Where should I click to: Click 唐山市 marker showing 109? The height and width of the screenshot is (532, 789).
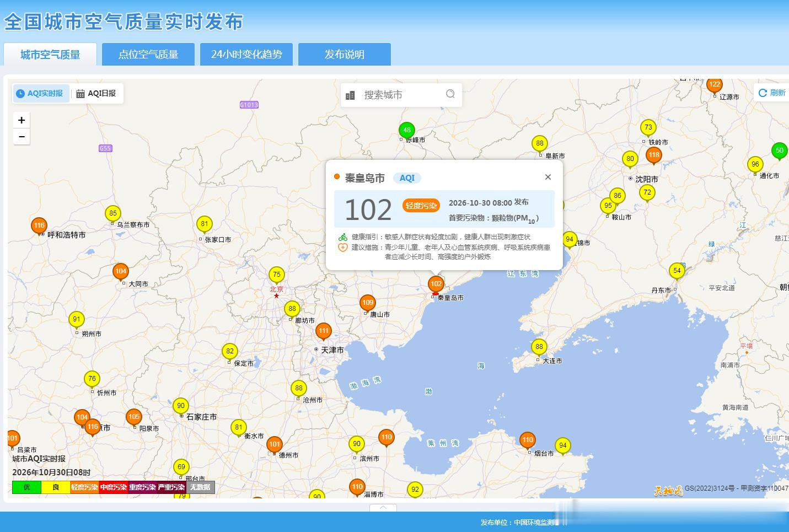368,303
